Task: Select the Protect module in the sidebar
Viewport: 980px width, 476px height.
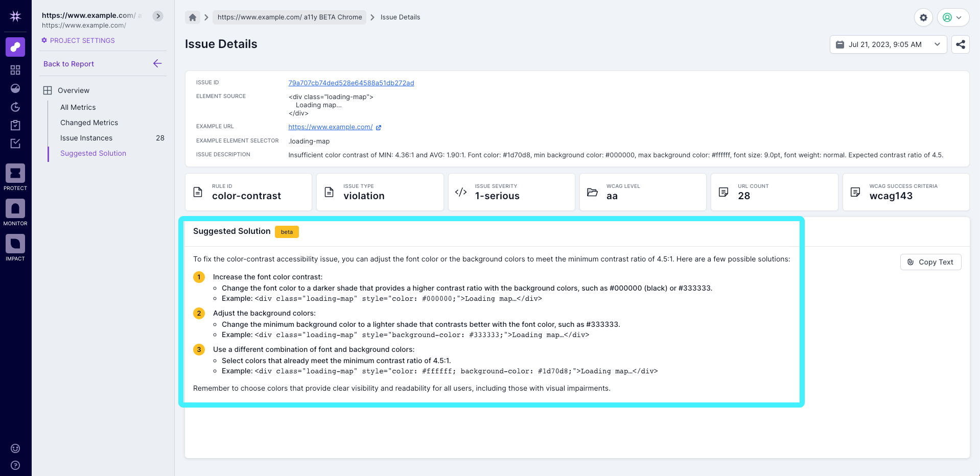Action: pos(15,174)
